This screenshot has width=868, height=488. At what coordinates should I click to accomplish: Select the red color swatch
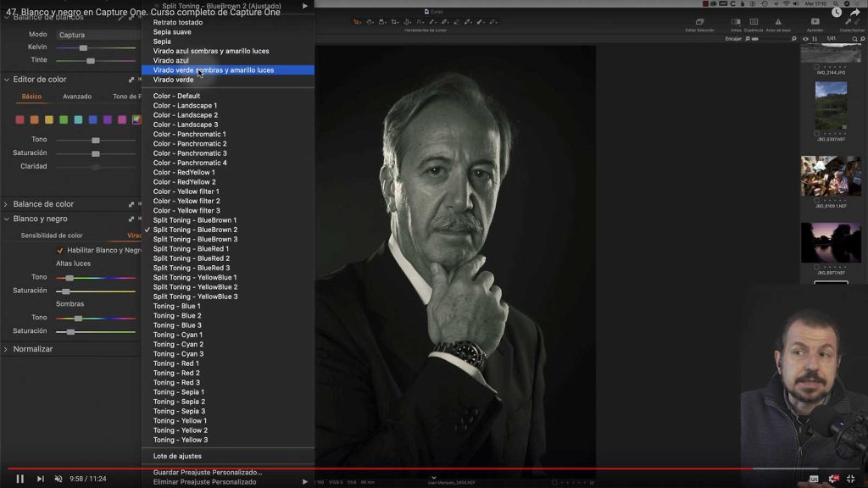point(20,119)
